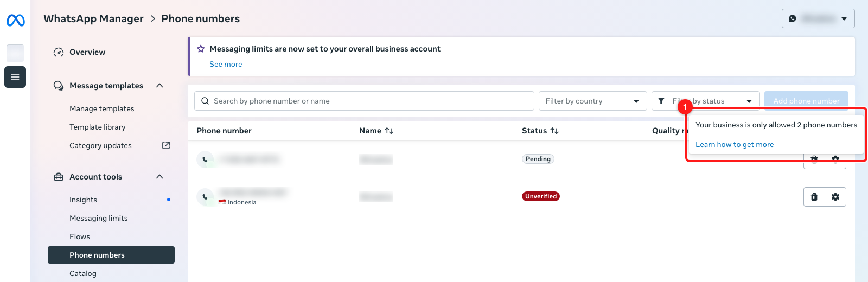The width and height of the screenshot is (868, 282).
Task: Click phone icon of the Indonesia row
Action: [205, 197]
